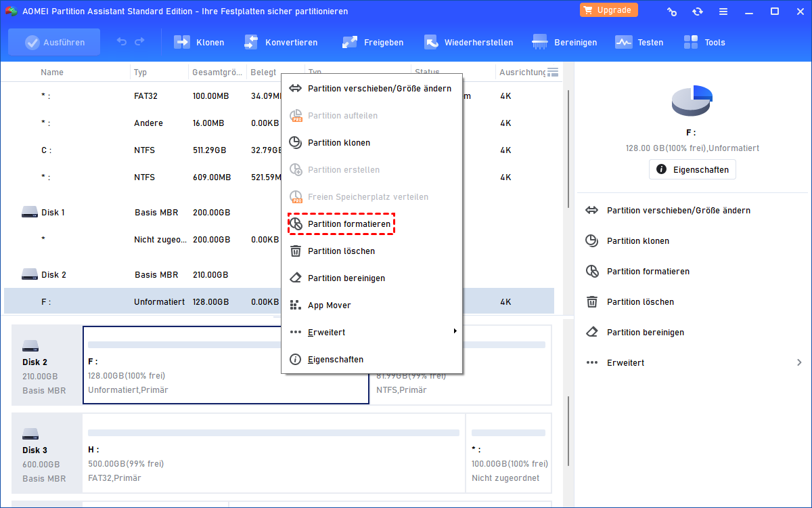The image size is (812, 508).
Task: Click the Ausführen apply button
Action: pyautogui.click(x=54, y=42)
